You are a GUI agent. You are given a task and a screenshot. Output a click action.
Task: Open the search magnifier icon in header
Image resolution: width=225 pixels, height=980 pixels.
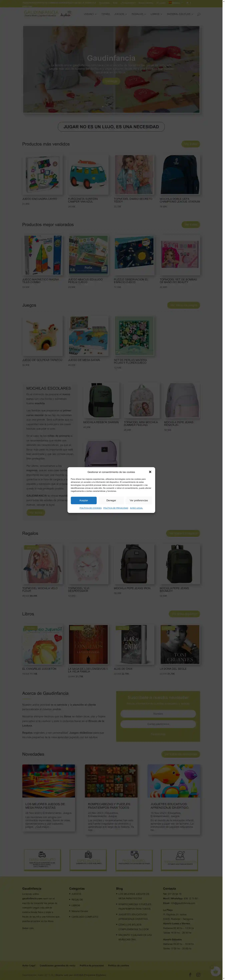(x=198, y=14)
